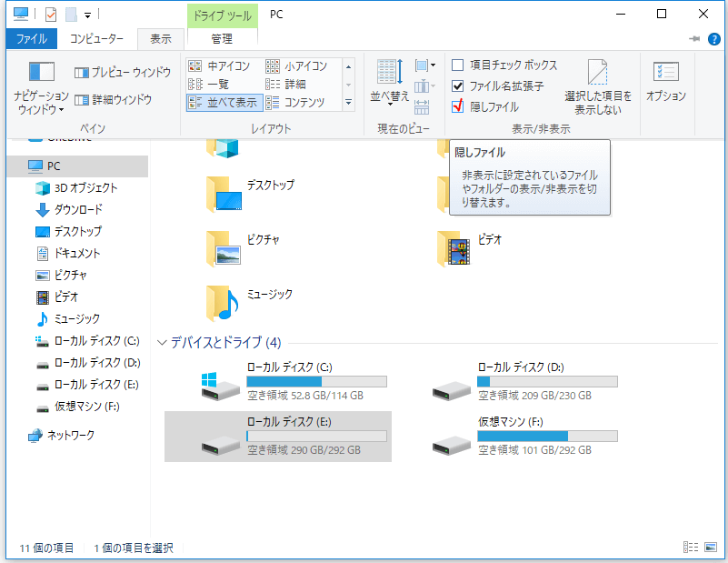This screenshot has height=563, width=728.
Task: Click the Properties quick access icon
Action: pyautogui.click(x=51, y=15)
